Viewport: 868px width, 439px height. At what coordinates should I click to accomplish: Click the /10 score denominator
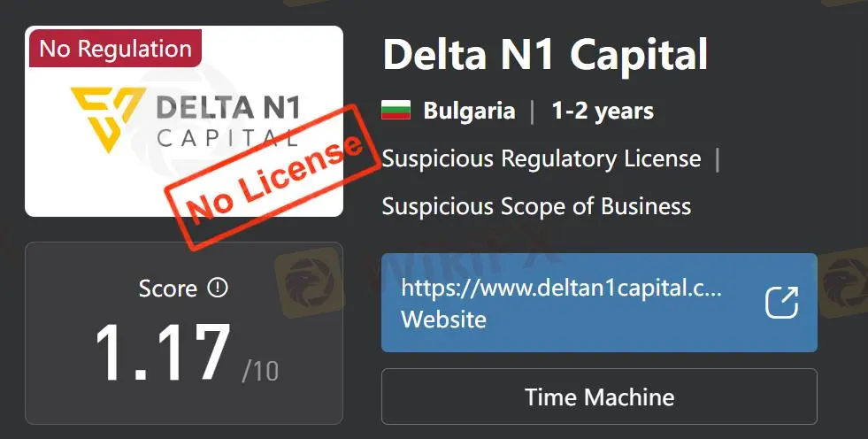pos(260,371)
